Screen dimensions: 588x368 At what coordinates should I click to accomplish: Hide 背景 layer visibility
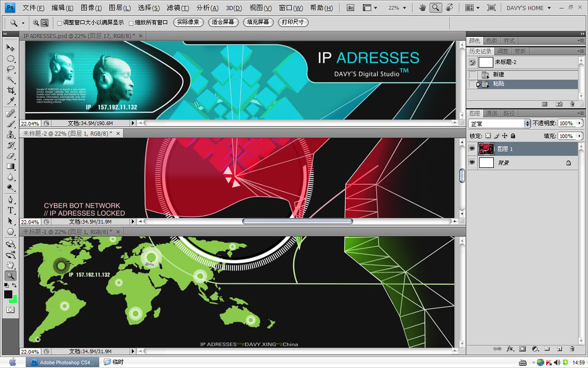click(x=472, y=162)
